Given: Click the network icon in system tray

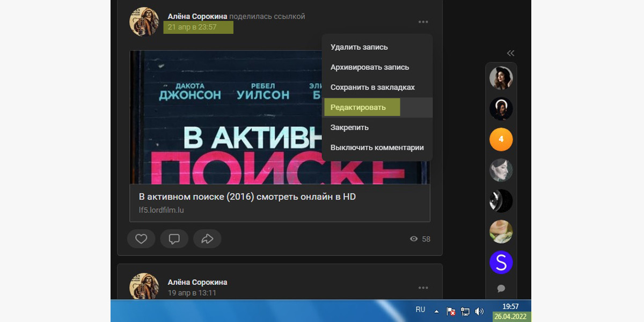Looking at the screenshot, I should (465, 311).
